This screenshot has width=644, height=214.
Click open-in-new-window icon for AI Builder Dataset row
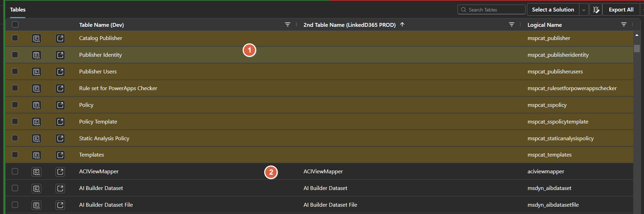[x=60, y=188]
